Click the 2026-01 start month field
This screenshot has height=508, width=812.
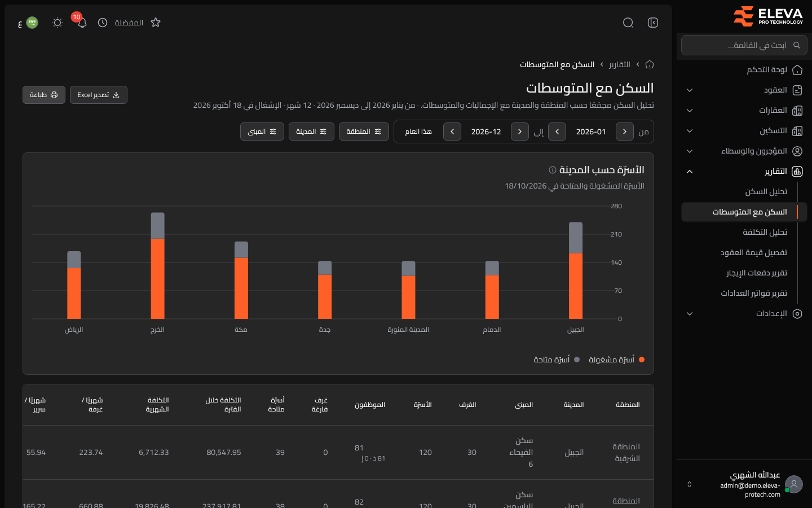pyautogui.click(x=591, y=132)
